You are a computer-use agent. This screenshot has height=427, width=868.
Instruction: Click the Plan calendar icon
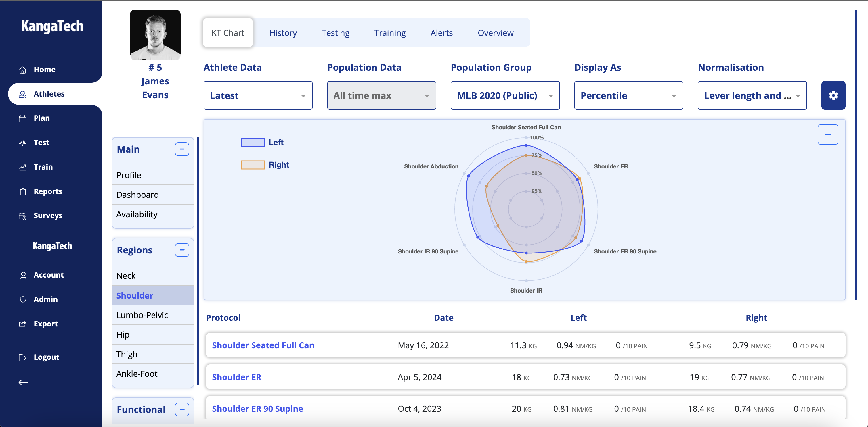[22, 119]
